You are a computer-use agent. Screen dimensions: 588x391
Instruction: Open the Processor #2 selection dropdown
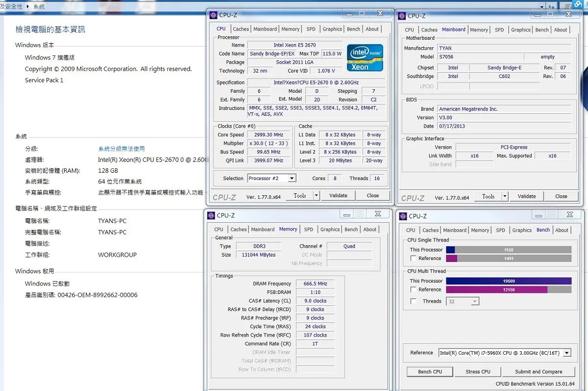tap(271, 178)
